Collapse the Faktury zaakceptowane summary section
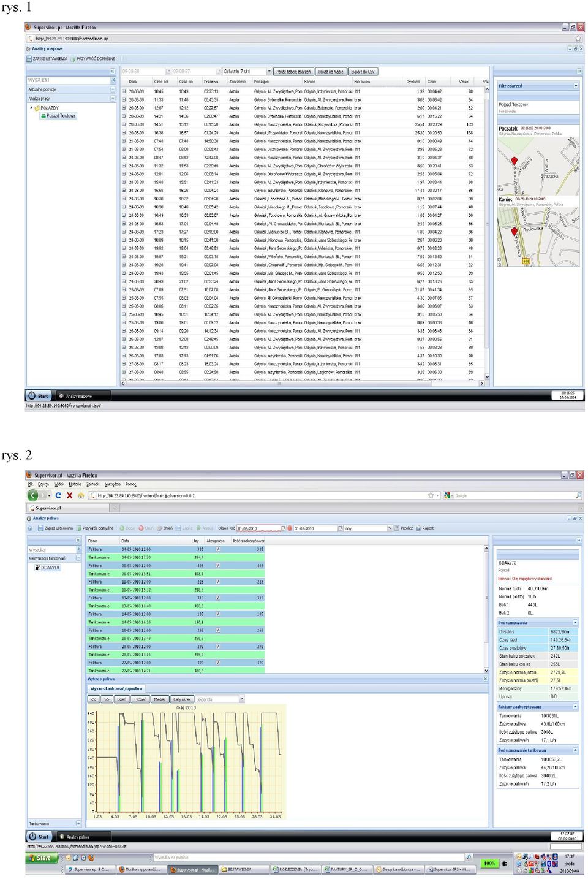The image size is (588, 879). coord(575,707)
